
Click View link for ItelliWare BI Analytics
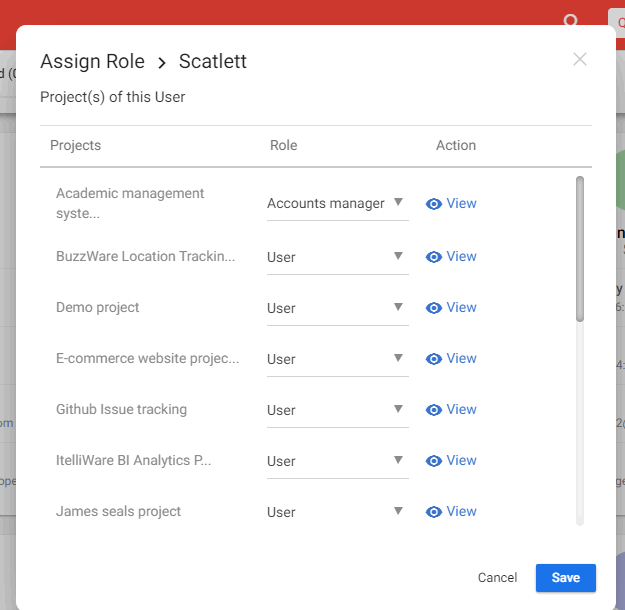(x=461, y=460)
